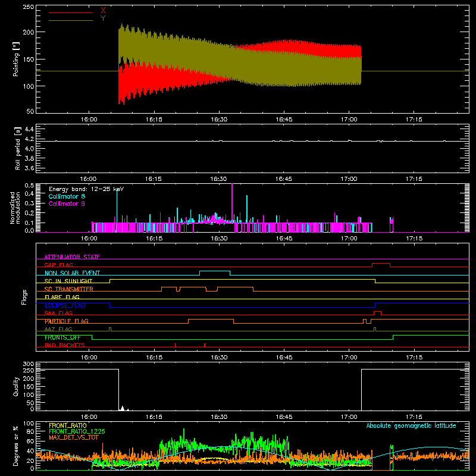This screenshot has height=476, width=476.
Task: Click the 'Flags' vertical axis title
Action: (x=24, y=297)
